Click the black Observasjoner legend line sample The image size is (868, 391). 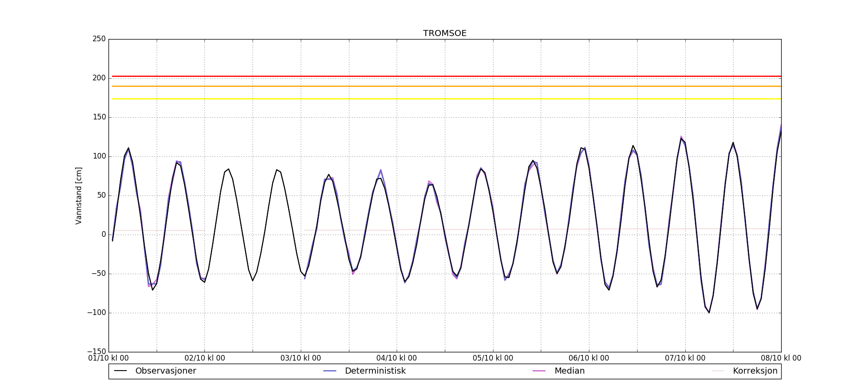pos(120,371)
